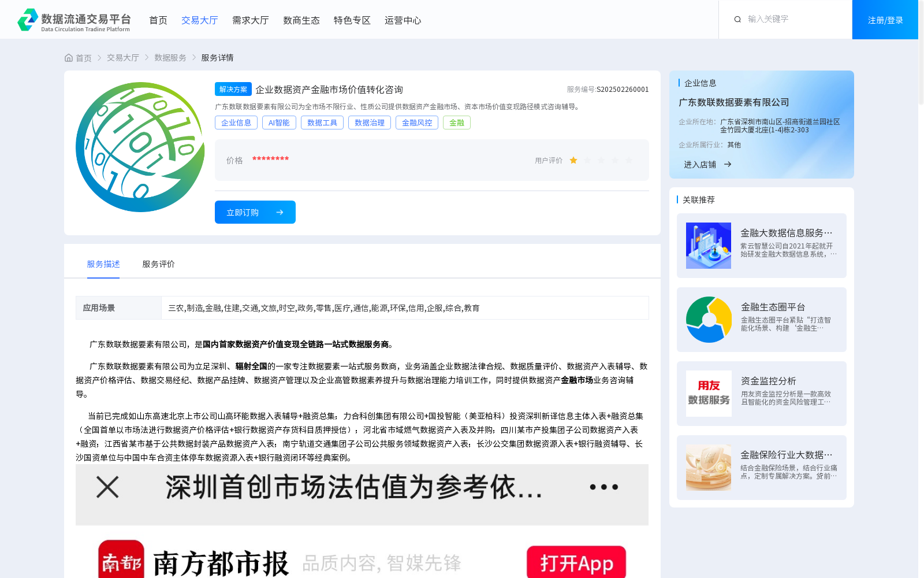Click 进入店铺 link
924x578 pixels.
700,165
